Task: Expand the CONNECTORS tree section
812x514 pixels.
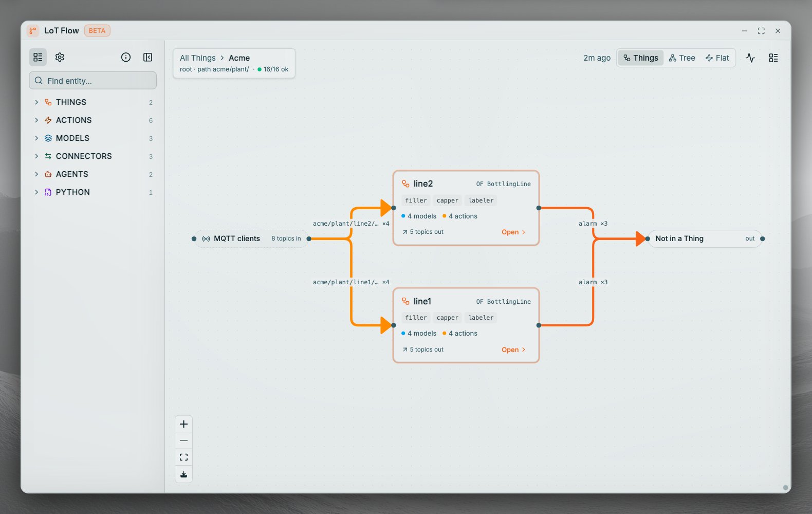Action: point(36,156)
